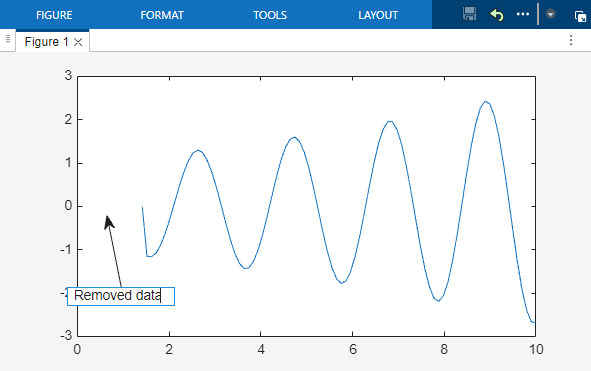The height and width of the screenshot is (371, 591).
Task: Click the y-axis tick label 3
Action: pyautogui.click(x=68, y=75)
